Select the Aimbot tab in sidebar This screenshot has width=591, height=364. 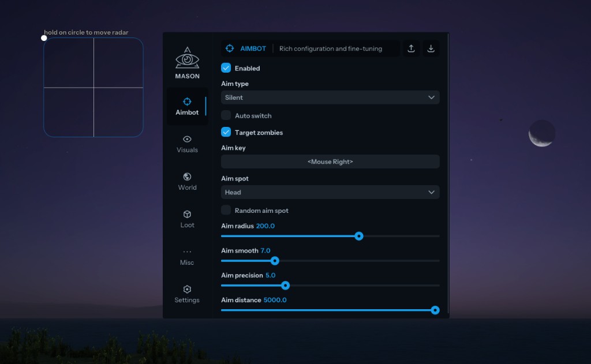[x=187, y=106]
